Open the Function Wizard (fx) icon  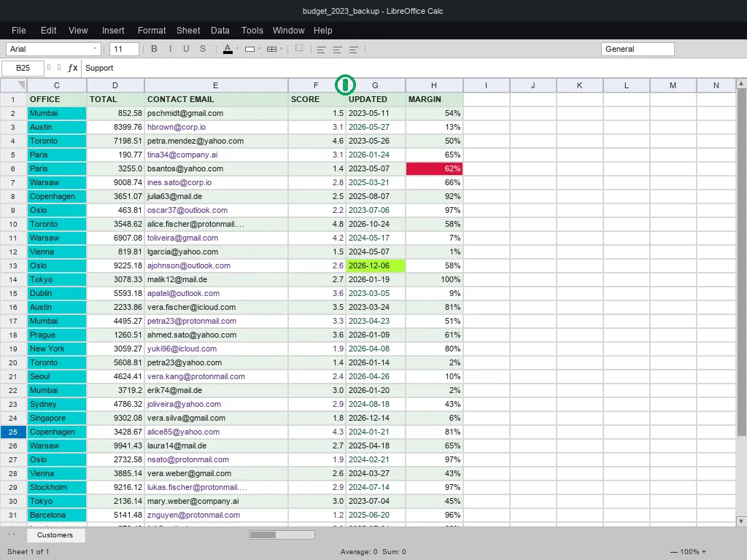coord(73,68)
